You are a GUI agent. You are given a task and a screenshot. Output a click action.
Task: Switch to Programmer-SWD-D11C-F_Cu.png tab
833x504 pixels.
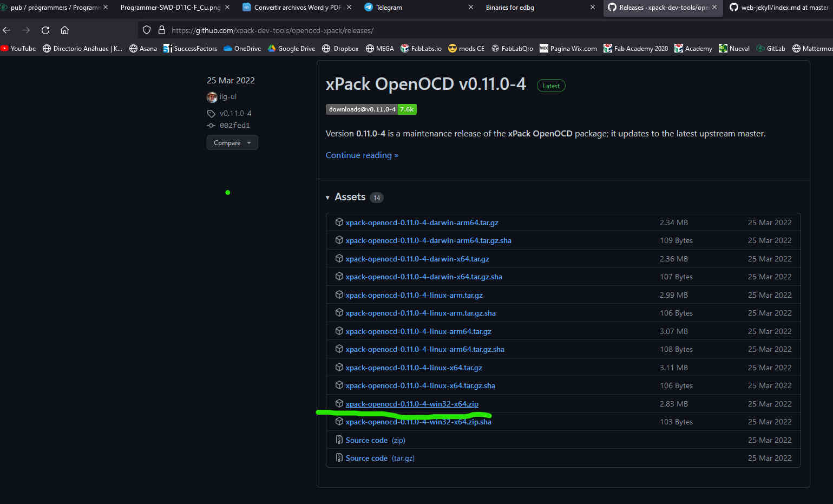pyautogui.click(x=170, y=8)
